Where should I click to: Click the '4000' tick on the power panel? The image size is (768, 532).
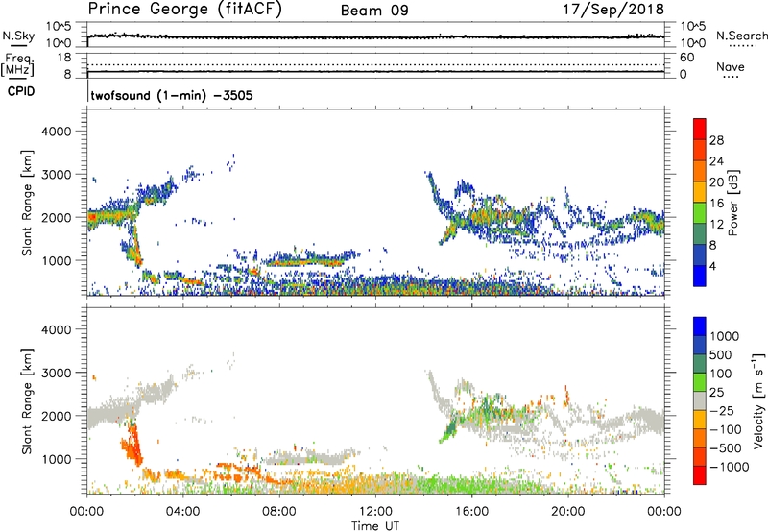point(57,132)
